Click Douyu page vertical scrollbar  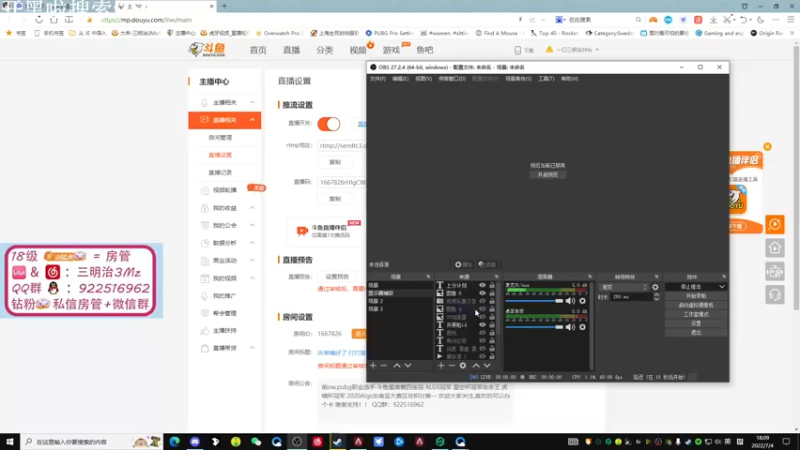click(796, 179)
